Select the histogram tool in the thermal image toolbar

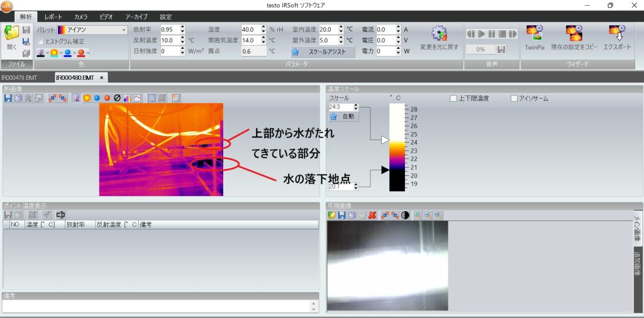tap(126, 98)
